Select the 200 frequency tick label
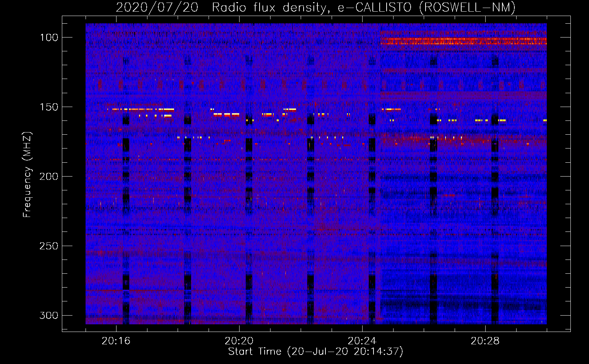 coord(49,177)
